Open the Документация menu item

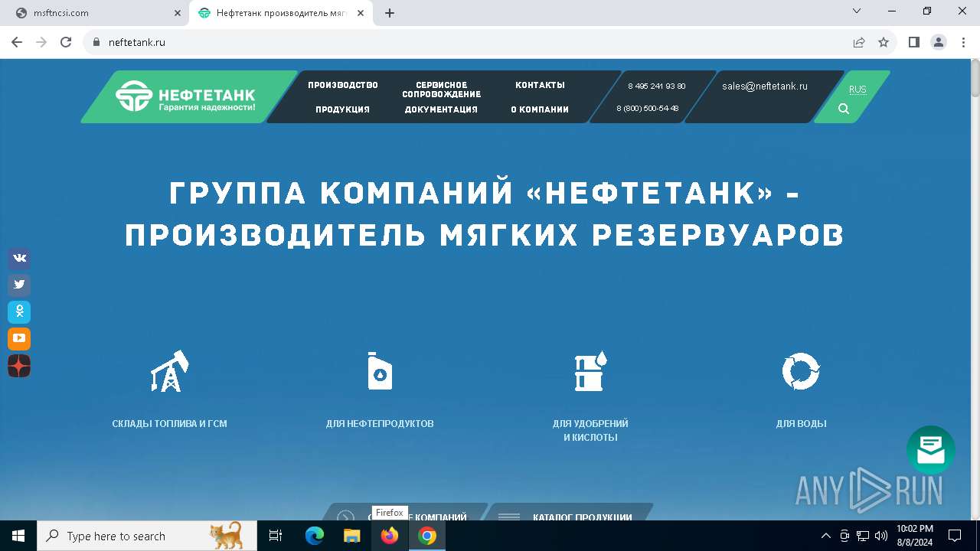coord(441,109)
